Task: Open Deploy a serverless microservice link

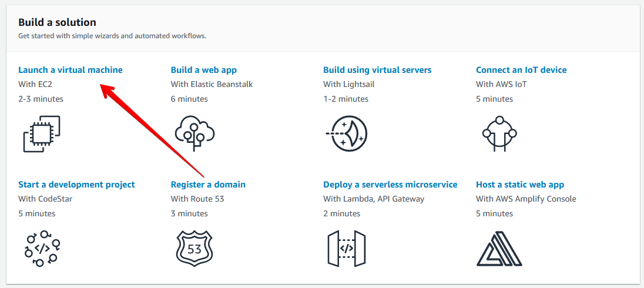Action: coord(390,185)
